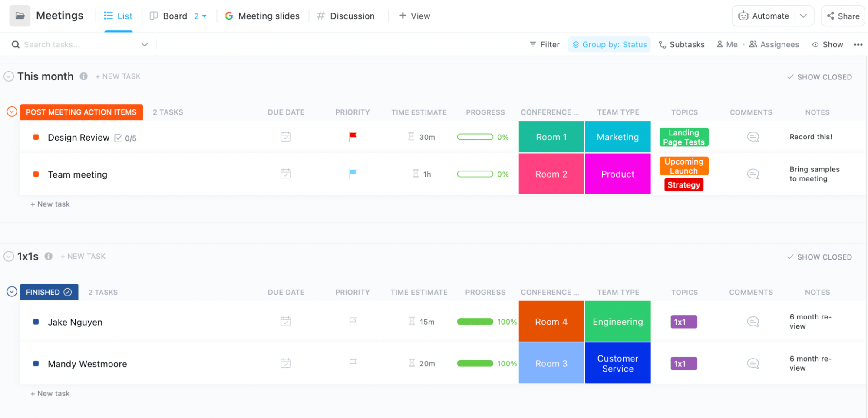Click the Share button
Viewport: 868px width, 418px height.
click(x=843, y=16)
